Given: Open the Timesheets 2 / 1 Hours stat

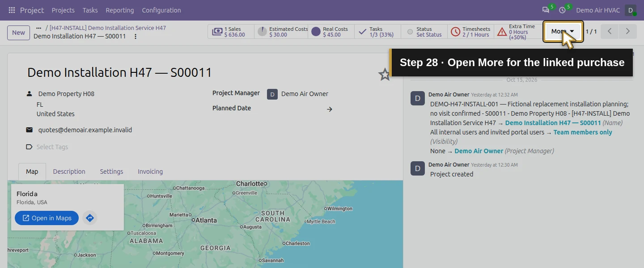Looking at the screenshot, I should pyautogui.click(x=470, y=32).
